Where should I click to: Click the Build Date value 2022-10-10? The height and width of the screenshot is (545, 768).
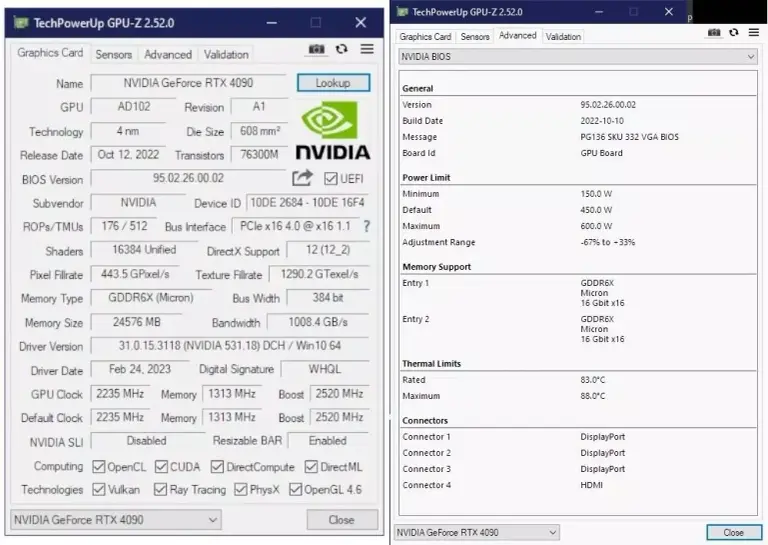[602, 121]
